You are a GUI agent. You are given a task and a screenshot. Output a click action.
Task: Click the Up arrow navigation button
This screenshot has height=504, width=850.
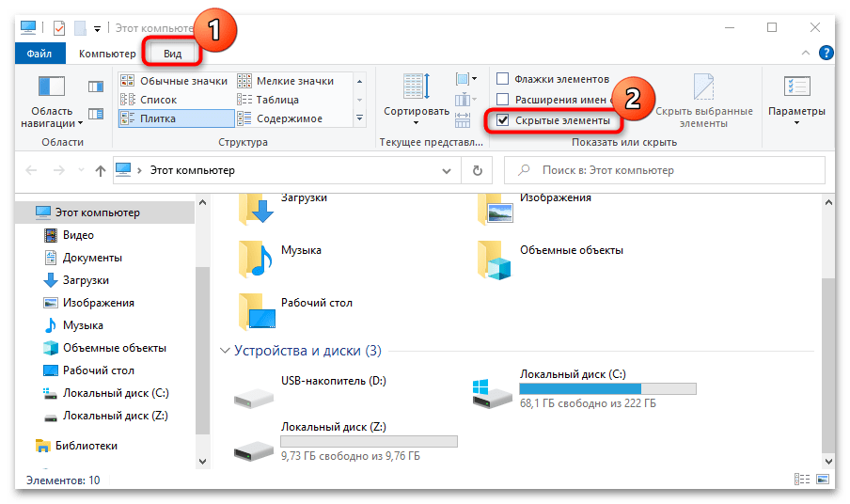point(101,171)
